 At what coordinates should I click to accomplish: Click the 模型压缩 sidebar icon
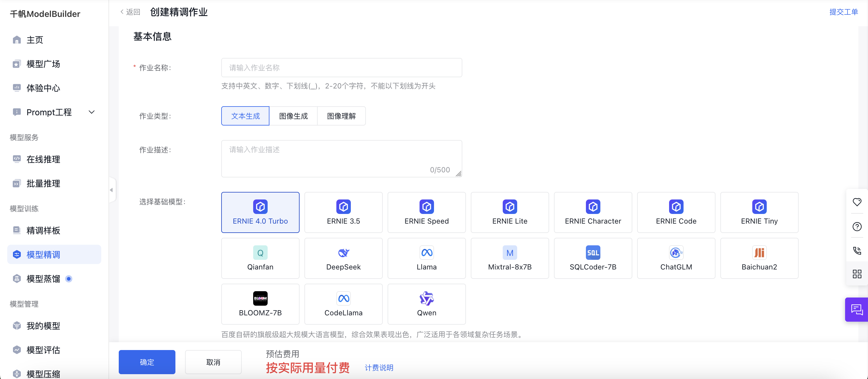tap(17, 374)
